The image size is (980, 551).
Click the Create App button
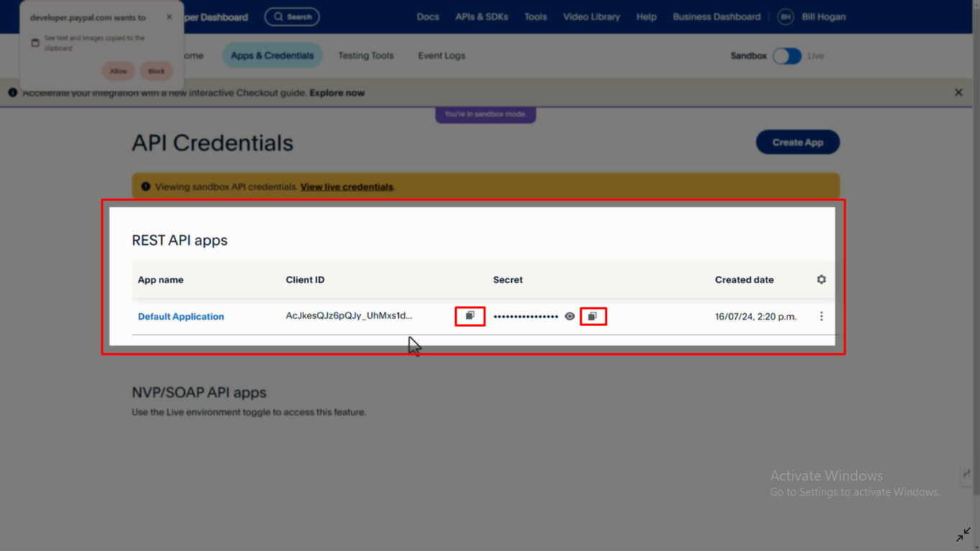[797, 142]
